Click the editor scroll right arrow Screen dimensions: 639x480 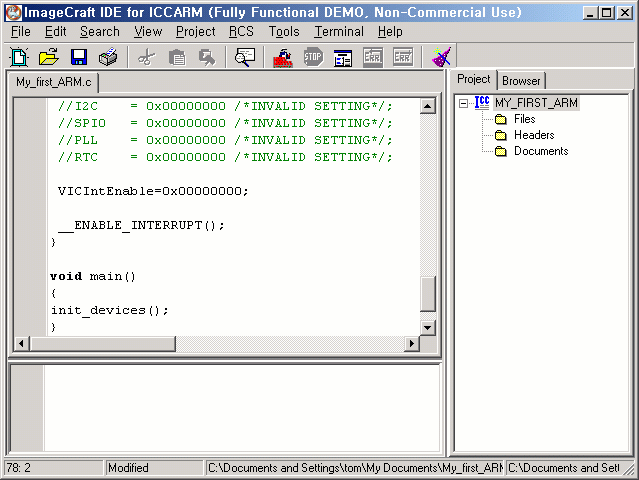412,343
